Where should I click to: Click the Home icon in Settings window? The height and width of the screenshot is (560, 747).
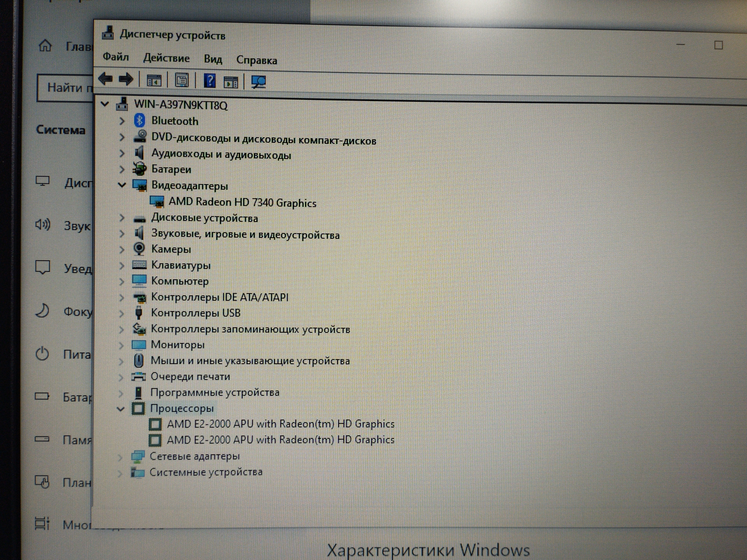(x=45, y=45)
